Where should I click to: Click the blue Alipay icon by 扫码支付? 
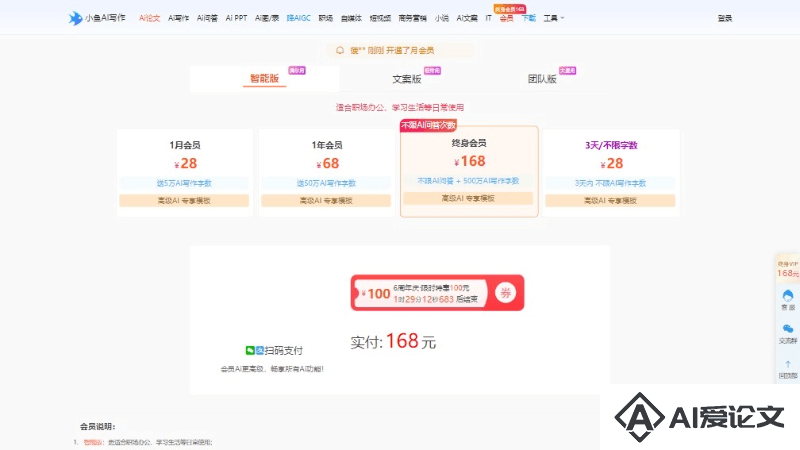coord(260,350)
